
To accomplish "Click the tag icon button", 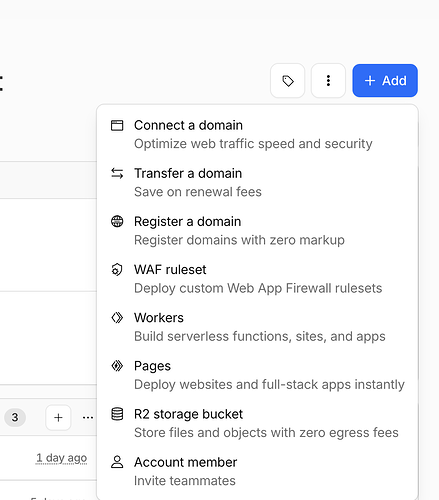I will pyautogui.click(x=287, y=81).
